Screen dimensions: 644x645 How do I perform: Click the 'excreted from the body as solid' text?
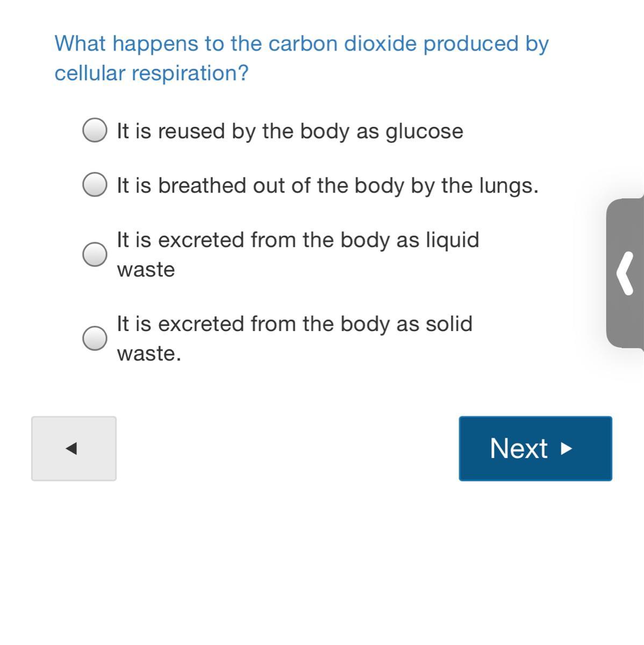[295, 324]
